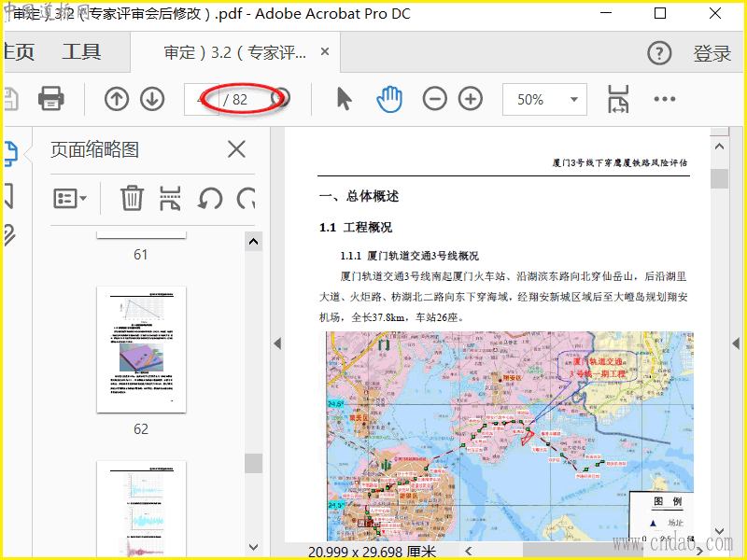Close the open document tab
This screenshot has height=560, width=747.
tap(325, 52)
